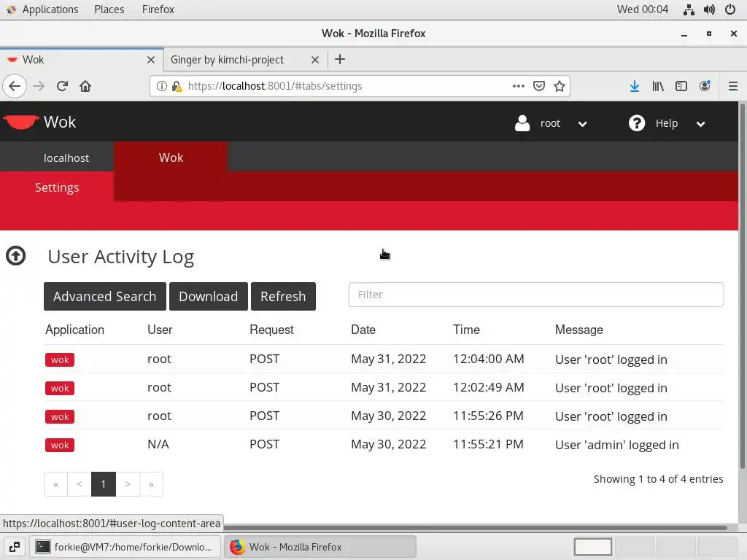Download the user activity log

(208, 296)
